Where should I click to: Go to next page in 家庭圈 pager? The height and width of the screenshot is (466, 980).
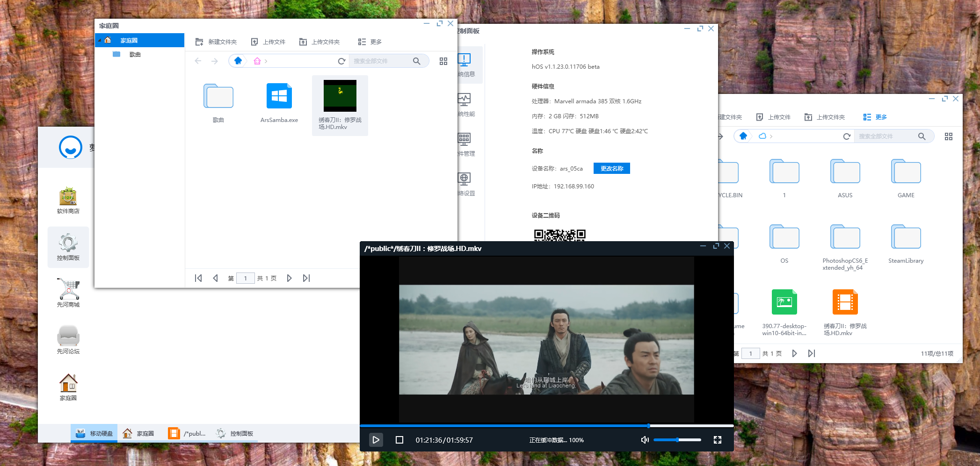289,278
